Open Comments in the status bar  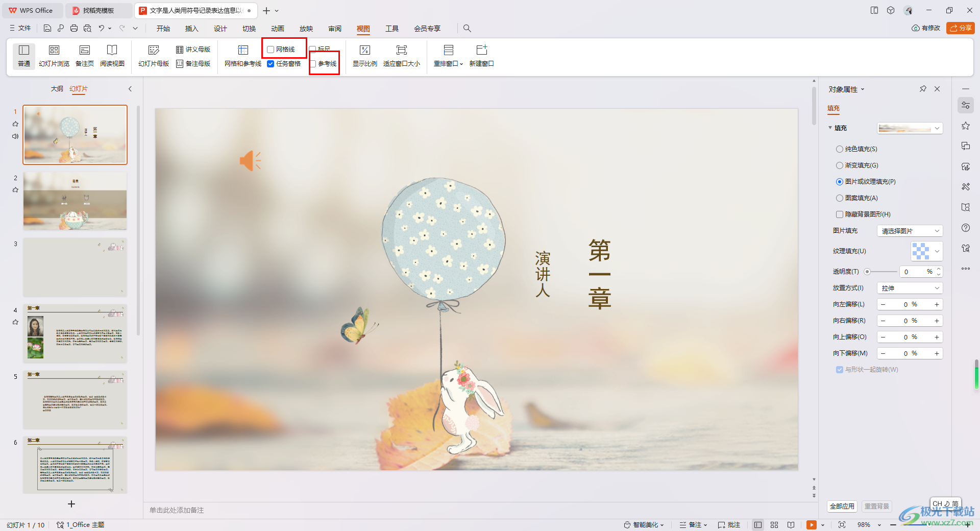729,524
